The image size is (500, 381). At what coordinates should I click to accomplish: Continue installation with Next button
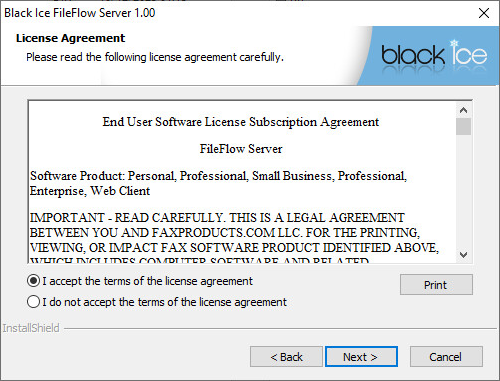coord(361,357)
